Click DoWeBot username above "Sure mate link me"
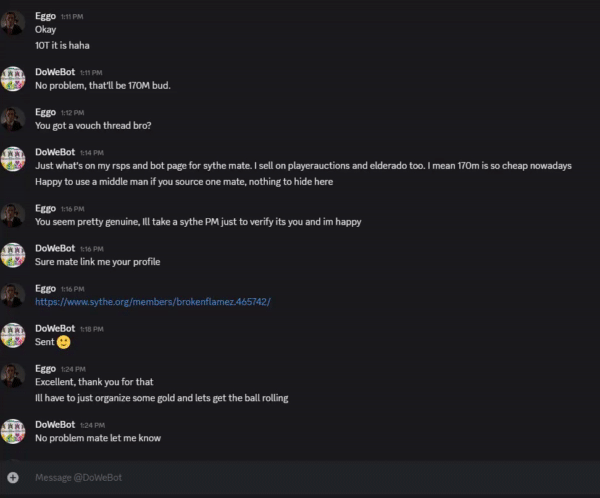This screenshot has height=498, width=600. pos(55,248)
